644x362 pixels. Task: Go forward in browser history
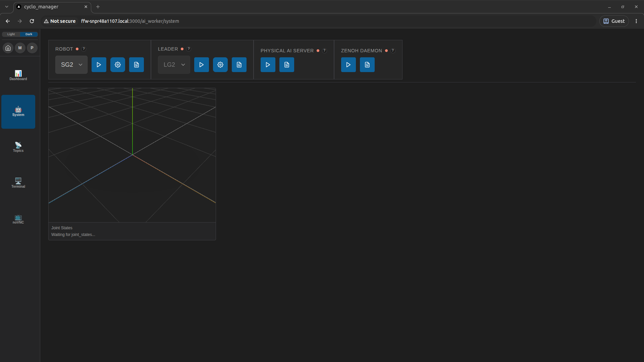(x=20, y=21)
